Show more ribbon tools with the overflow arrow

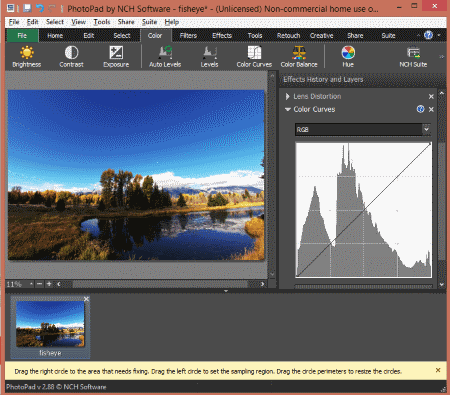click(442, 57)
